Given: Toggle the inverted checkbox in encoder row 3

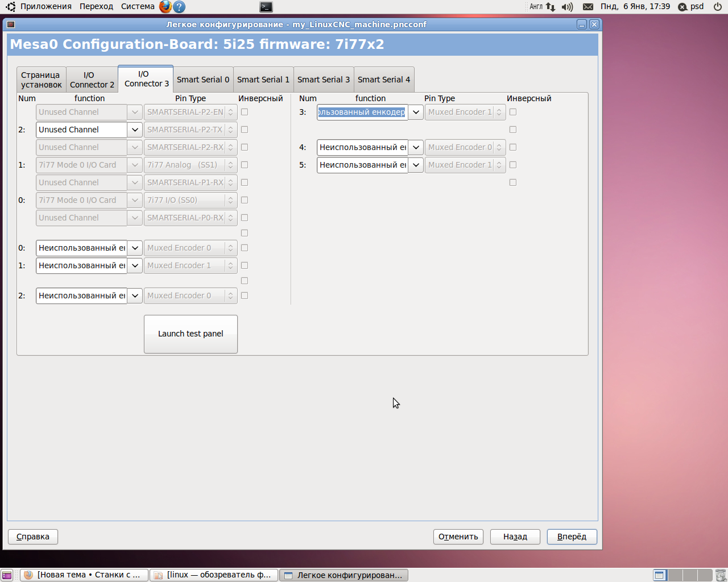Looking at the screenshot, I should pos(513,112).
